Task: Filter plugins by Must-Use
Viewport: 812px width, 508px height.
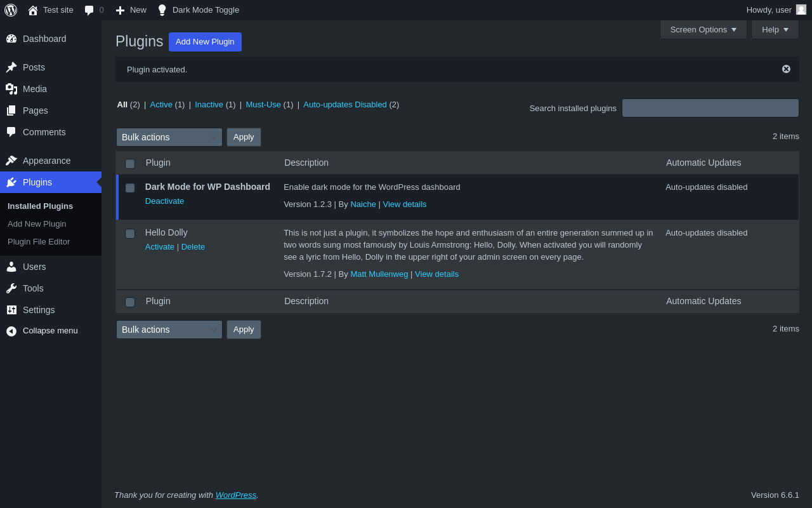Action: point(263,105)
